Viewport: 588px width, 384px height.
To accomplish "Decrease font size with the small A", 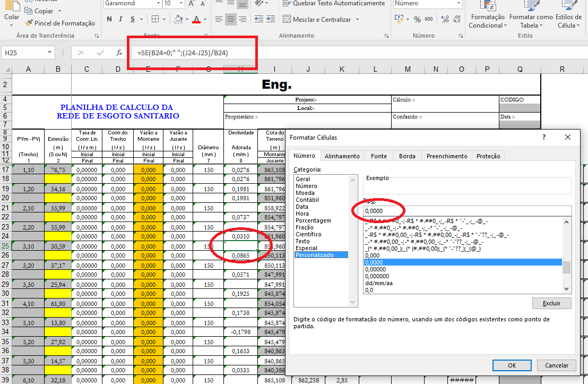I will (x=203, y=4).
